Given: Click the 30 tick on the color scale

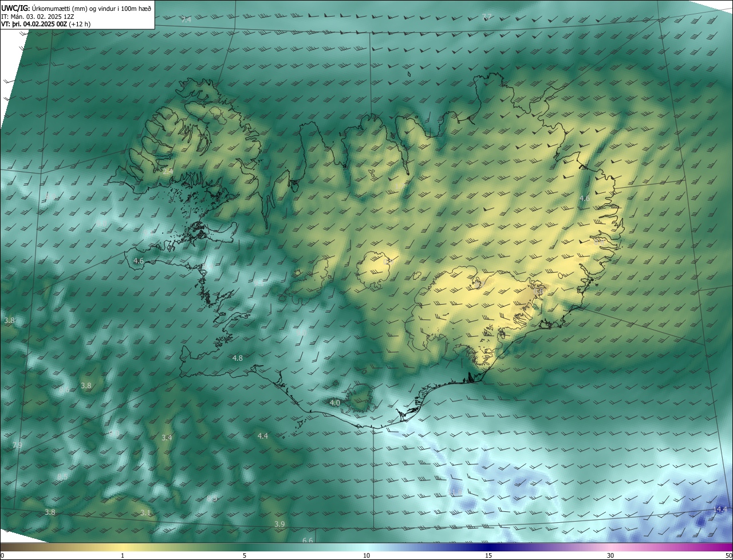Looking at the screenshot, I should [x=610, y=555].
